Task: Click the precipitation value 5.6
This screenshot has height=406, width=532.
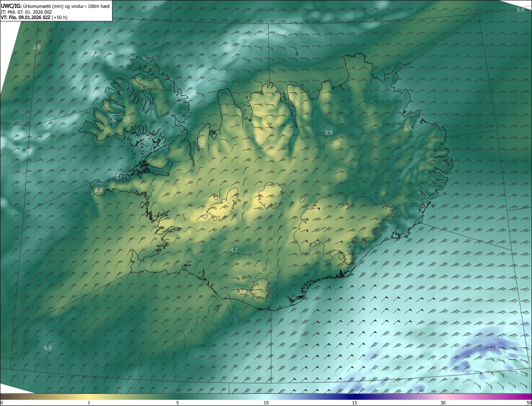Action: coord(520,10)
